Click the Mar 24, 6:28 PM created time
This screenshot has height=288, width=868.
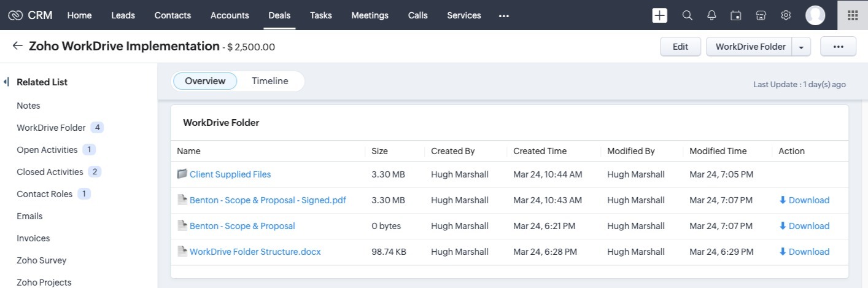(545, 252)
